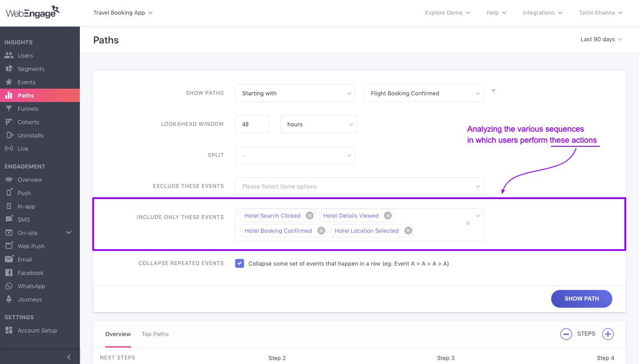Remove the Hotel Location Selected tag

(408, 231)
